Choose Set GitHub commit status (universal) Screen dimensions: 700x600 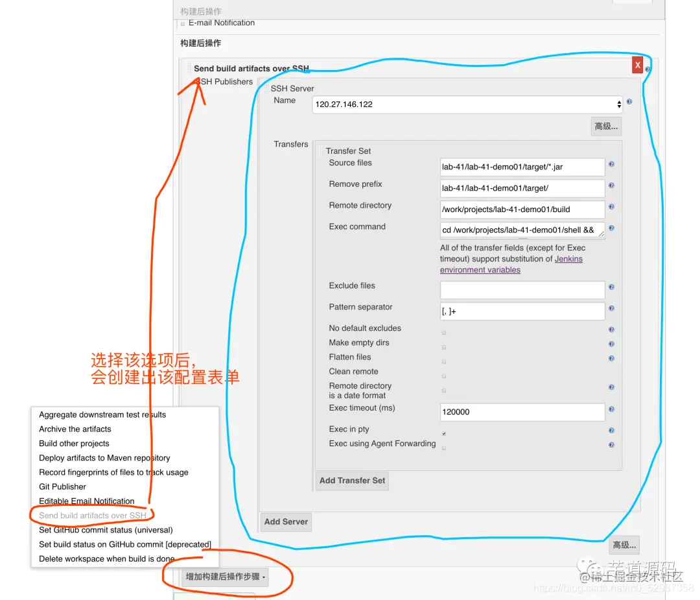pos(106,530)
